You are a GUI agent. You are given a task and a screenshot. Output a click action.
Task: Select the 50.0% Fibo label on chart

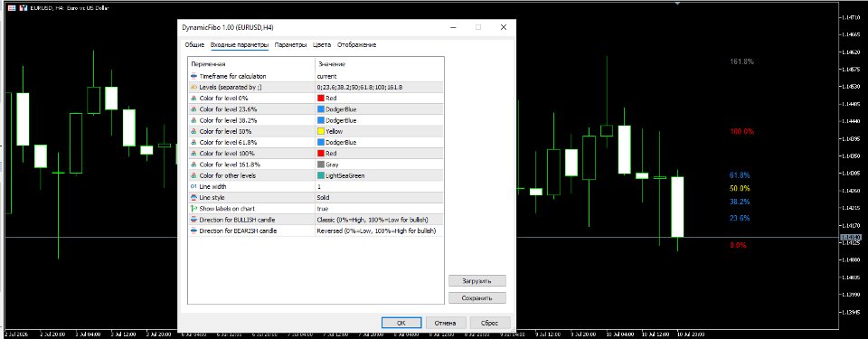(740, 188)
